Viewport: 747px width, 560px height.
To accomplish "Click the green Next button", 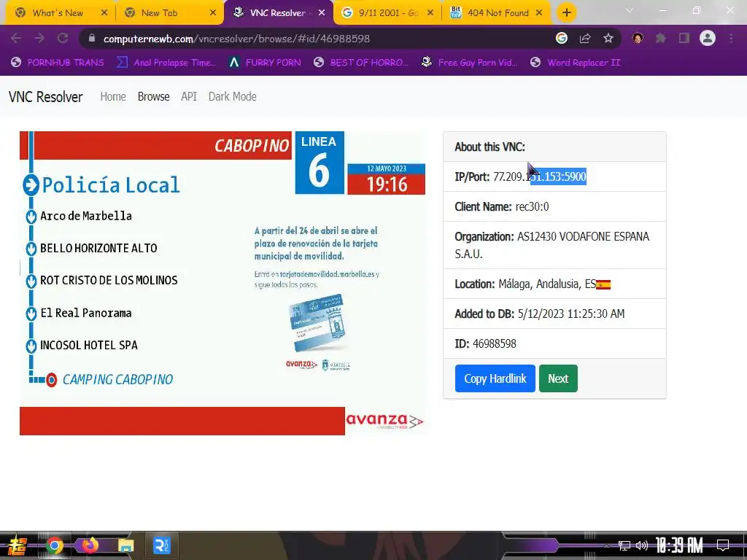I will click(558, 378).
